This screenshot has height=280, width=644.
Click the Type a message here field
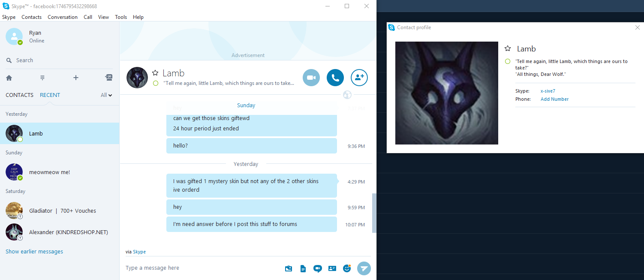[202, 268]
